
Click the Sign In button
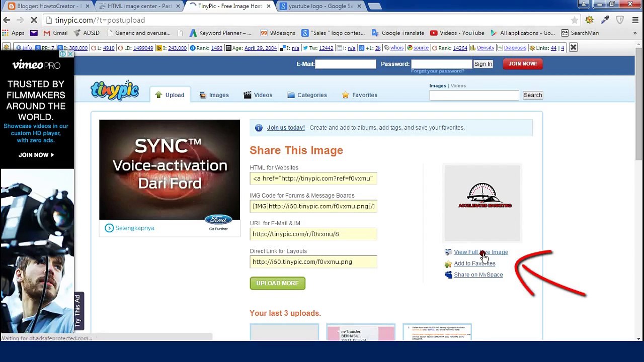coord(483,64)
